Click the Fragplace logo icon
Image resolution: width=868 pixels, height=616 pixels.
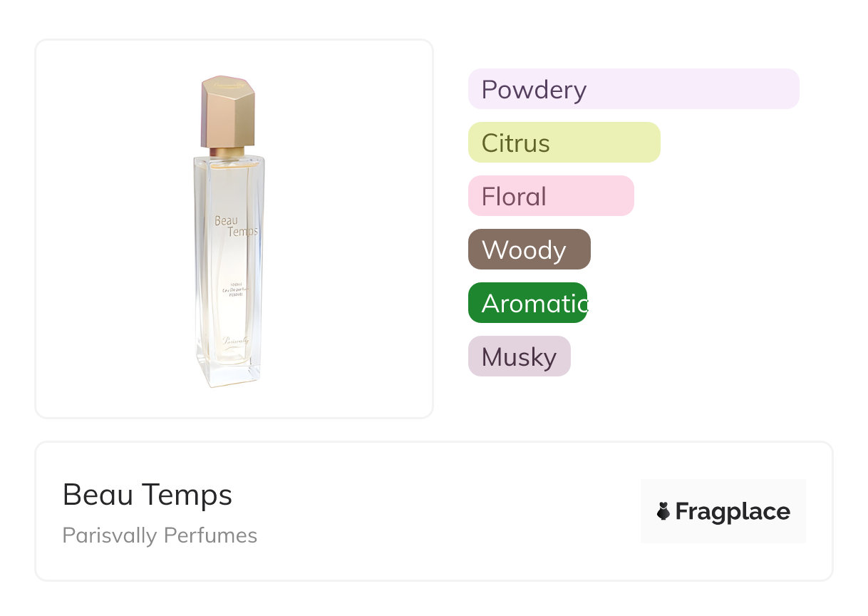663,511
